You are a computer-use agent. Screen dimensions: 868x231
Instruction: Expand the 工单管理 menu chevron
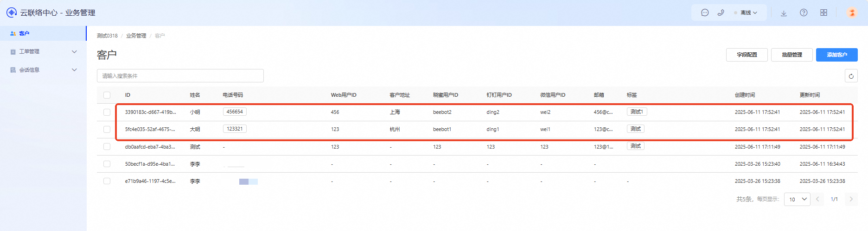click(x=74, y=51)
